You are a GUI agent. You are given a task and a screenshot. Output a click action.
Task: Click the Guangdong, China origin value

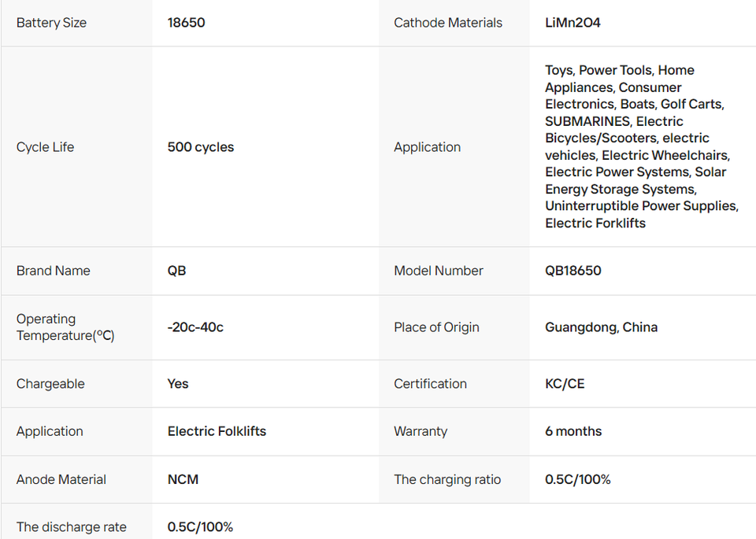point(601,327)
